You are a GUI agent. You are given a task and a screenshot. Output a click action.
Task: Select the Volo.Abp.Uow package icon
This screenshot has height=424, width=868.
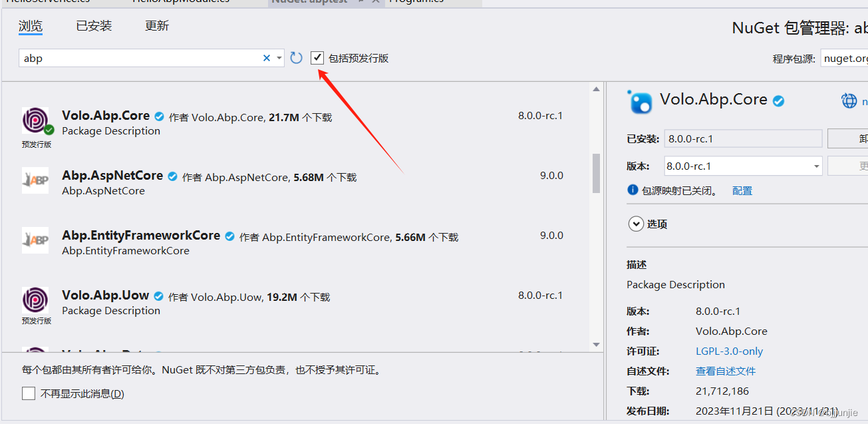coord(35,300)
